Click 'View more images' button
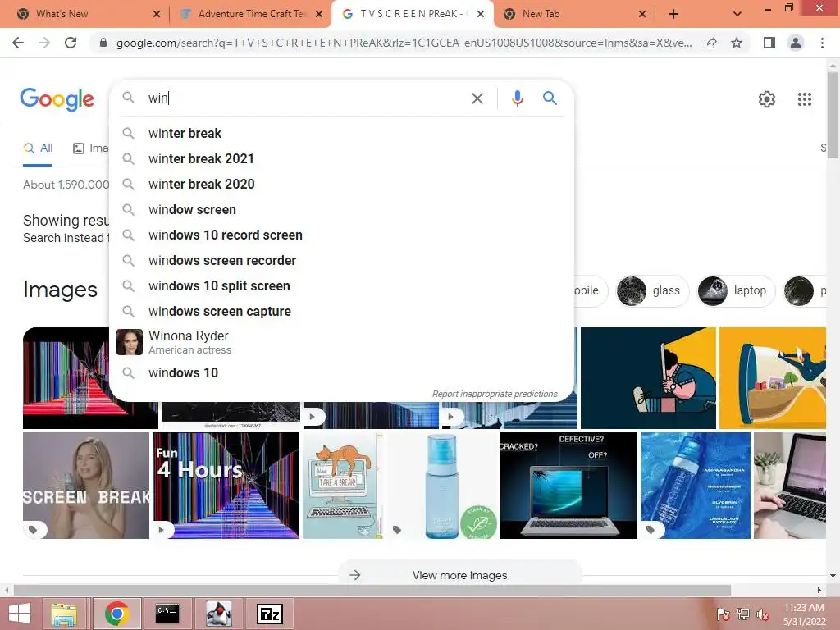 click(x=459, y=575)
